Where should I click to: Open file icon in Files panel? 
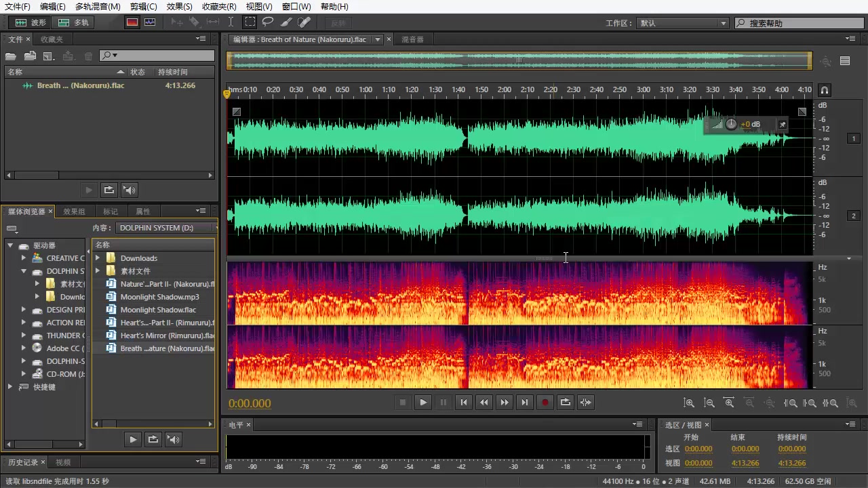[x=11, y=56]
